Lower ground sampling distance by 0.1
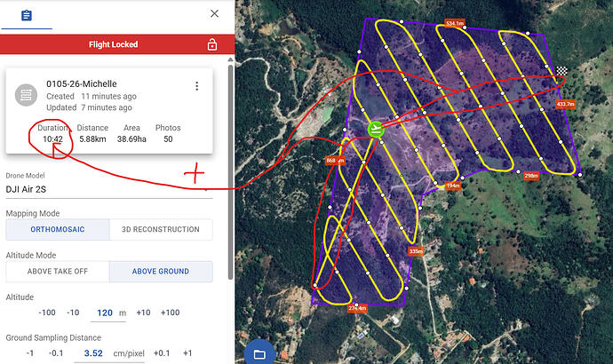The width and height of the screenshot is (613, 364). click(x=55, y=353)
